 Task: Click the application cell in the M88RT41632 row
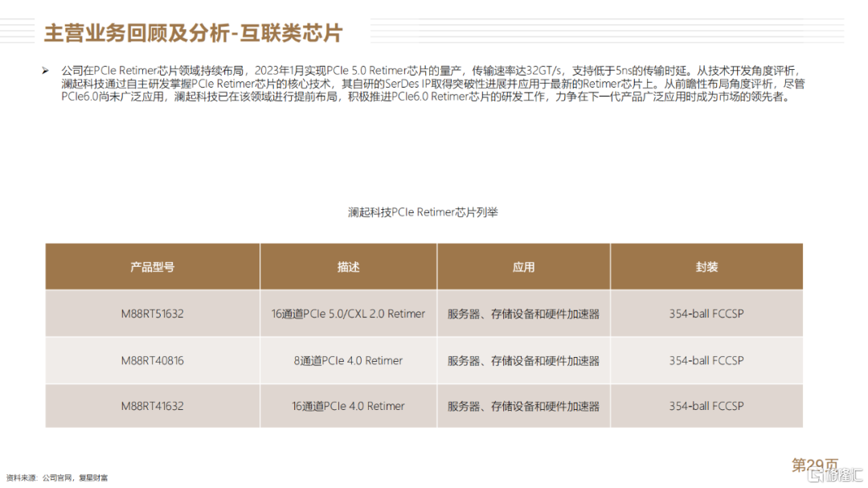pyautogui.click(x=523, y=406)
